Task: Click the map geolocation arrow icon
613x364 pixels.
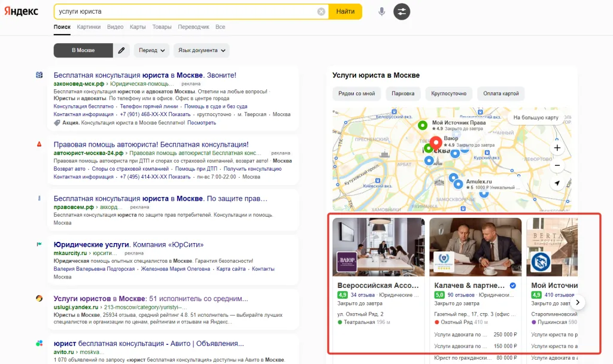Action: point(557,183)
